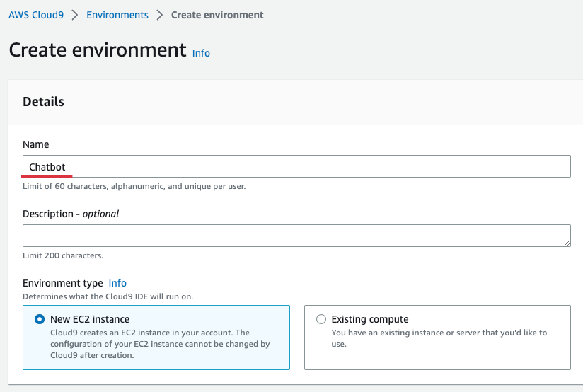Click the Name field label

point(36,144)
